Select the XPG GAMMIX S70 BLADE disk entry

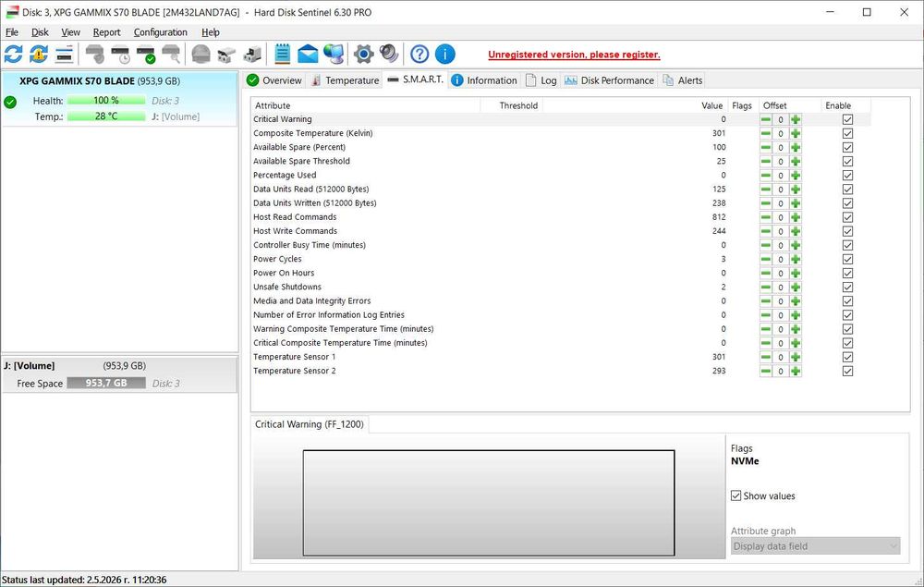(119, 98)
